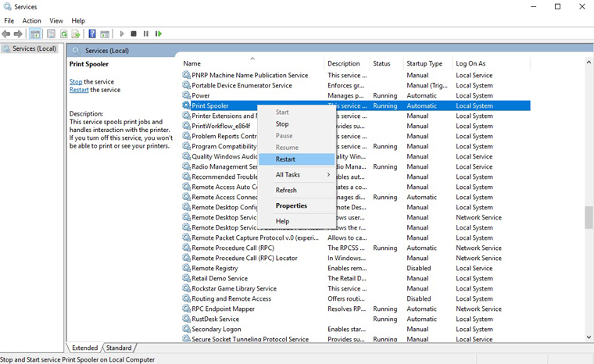
Task: Click Manual (Trig... startup type cell
Action: [x=427, y=85]
